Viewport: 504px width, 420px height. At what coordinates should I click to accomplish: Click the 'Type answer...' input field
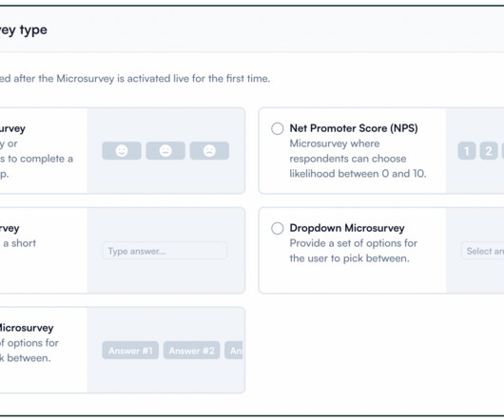pos(165,251)
